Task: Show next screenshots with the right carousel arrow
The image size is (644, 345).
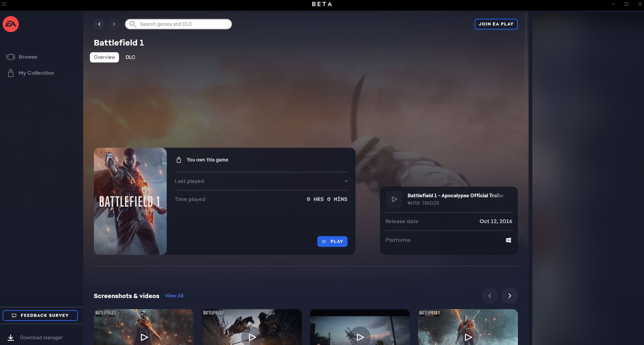Action: tap(510, 296)
